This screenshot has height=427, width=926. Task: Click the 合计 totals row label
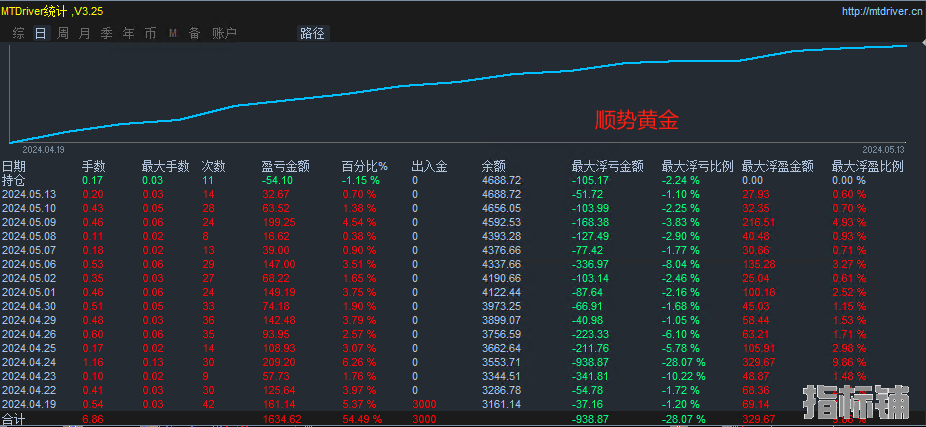coord(15,420)
